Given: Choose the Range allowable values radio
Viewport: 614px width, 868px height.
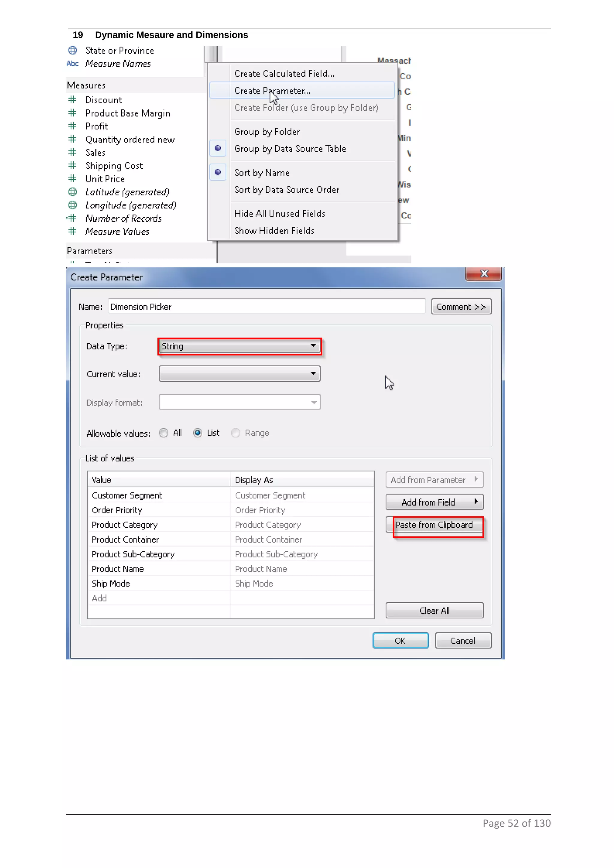Looking at the screenshot, I should tap(235, 433).
